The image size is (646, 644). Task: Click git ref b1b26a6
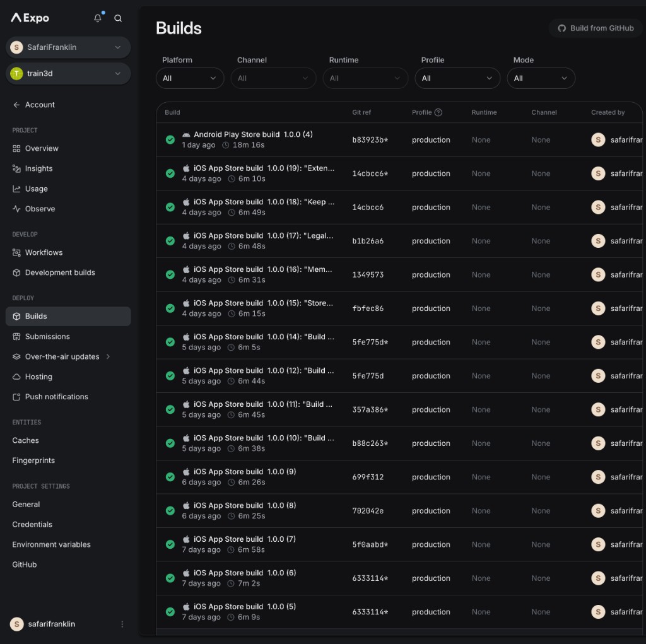coord(368,241)
